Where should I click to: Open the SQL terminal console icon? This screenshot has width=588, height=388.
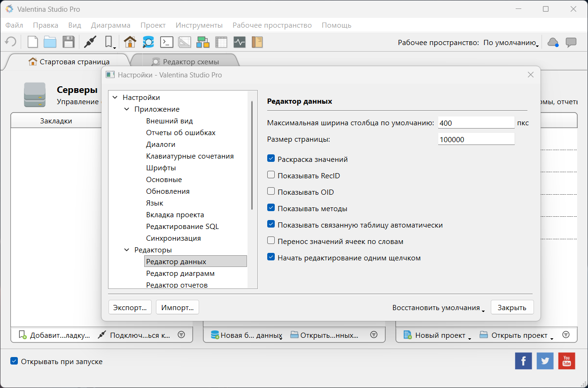tap(166, 42)
